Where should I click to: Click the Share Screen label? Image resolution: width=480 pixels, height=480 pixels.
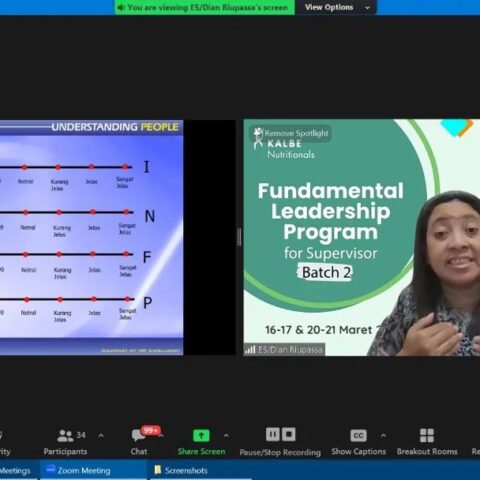(201, 452)
